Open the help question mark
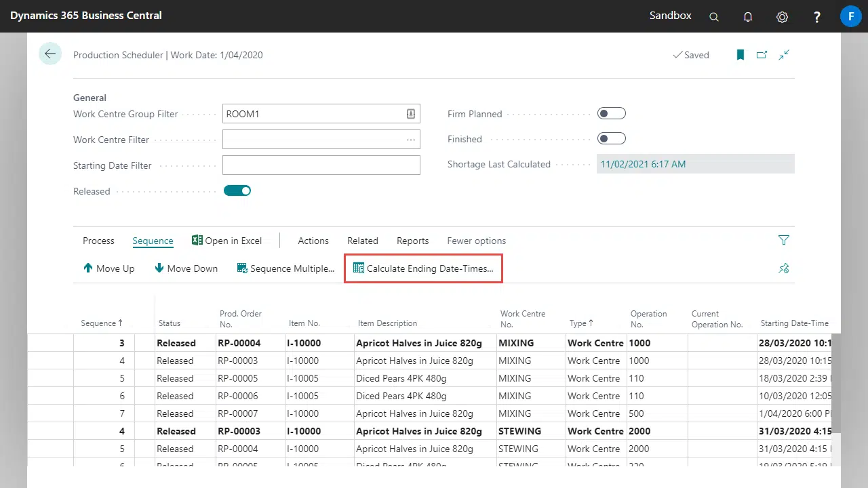Viewport: 868px width, 488px height. tap(817, 17)
